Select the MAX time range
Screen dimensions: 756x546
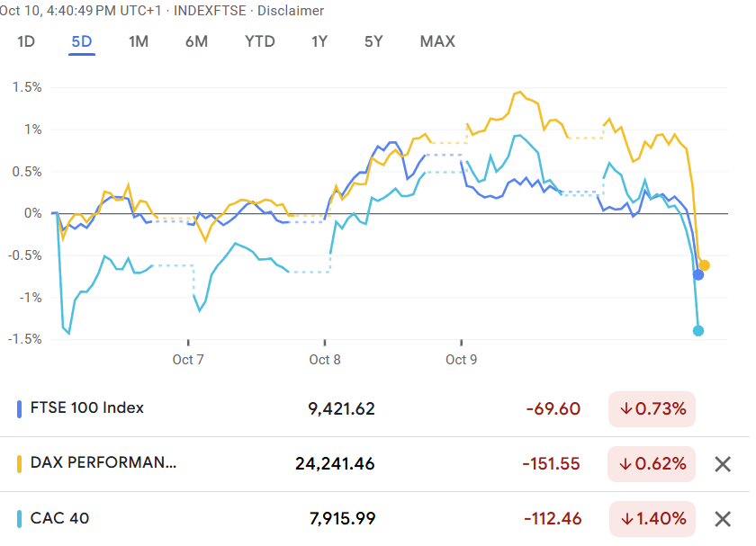(x=437, y=41)
